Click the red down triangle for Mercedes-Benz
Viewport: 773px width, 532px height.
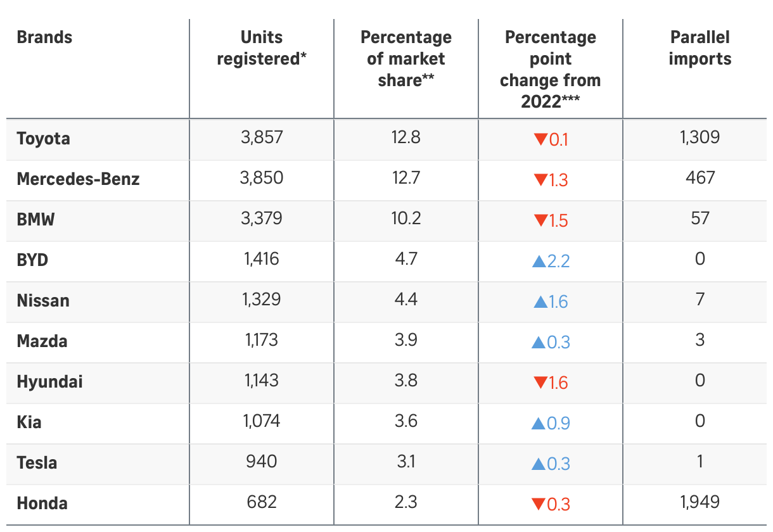pyautogui.click(x=540, y=180)
